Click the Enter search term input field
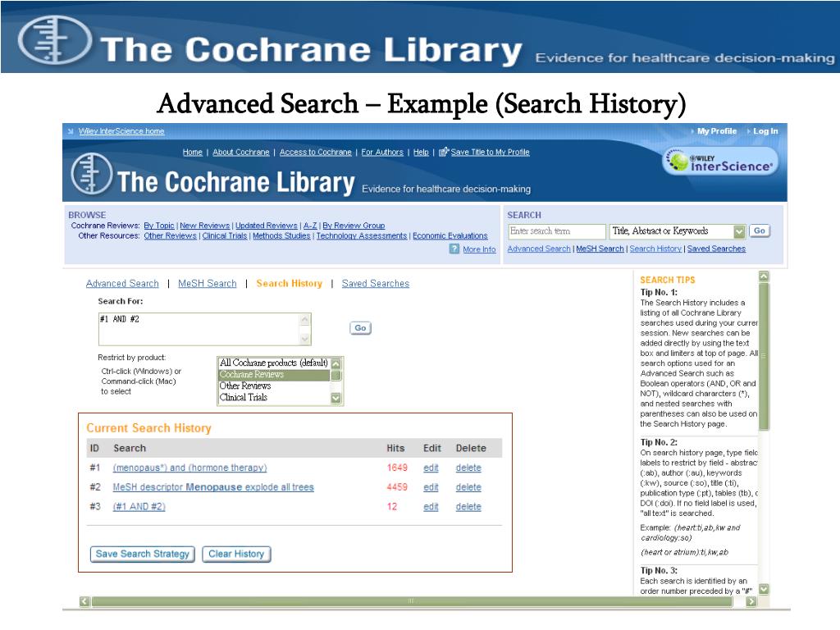The height and width of the screenshot is (630, 840). coord(557,231)
